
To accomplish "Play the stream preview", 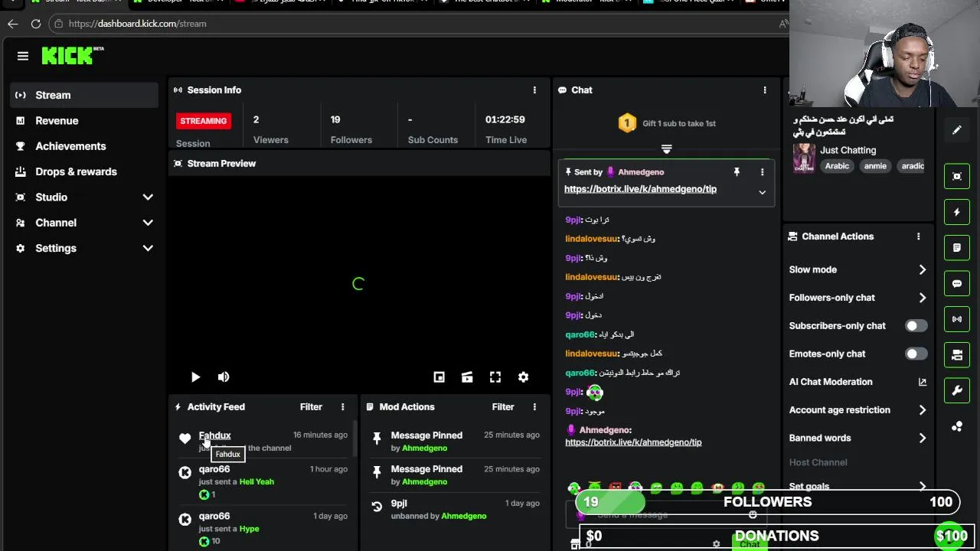I will pyautogui.click(x=195, y=377).
